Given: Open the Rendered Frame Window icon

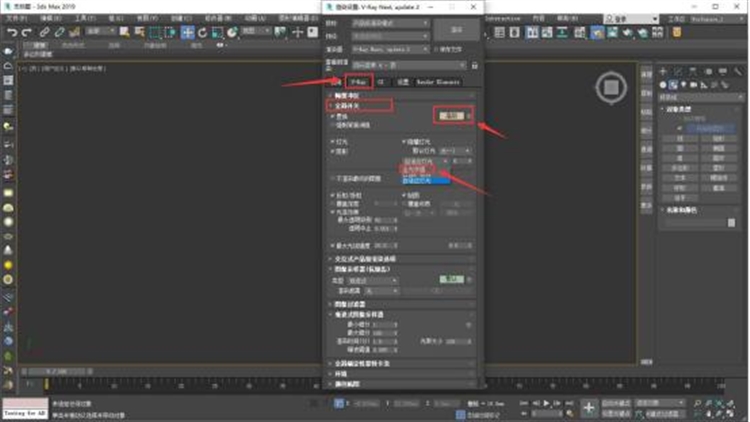Looking at the screenshot, I should pyautogui.click(x=613, y=33).
